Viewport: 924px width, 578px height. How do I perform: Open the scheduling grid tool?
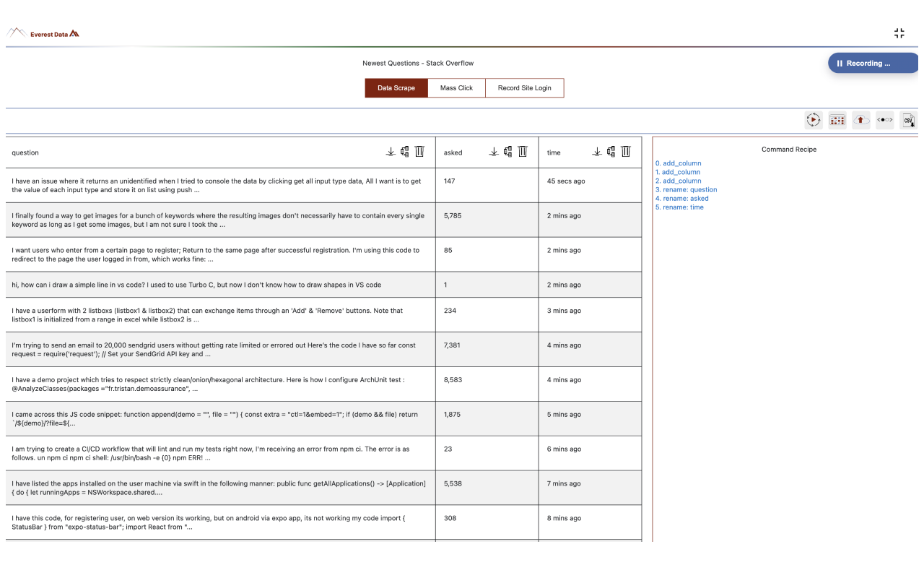click(837, 120)
